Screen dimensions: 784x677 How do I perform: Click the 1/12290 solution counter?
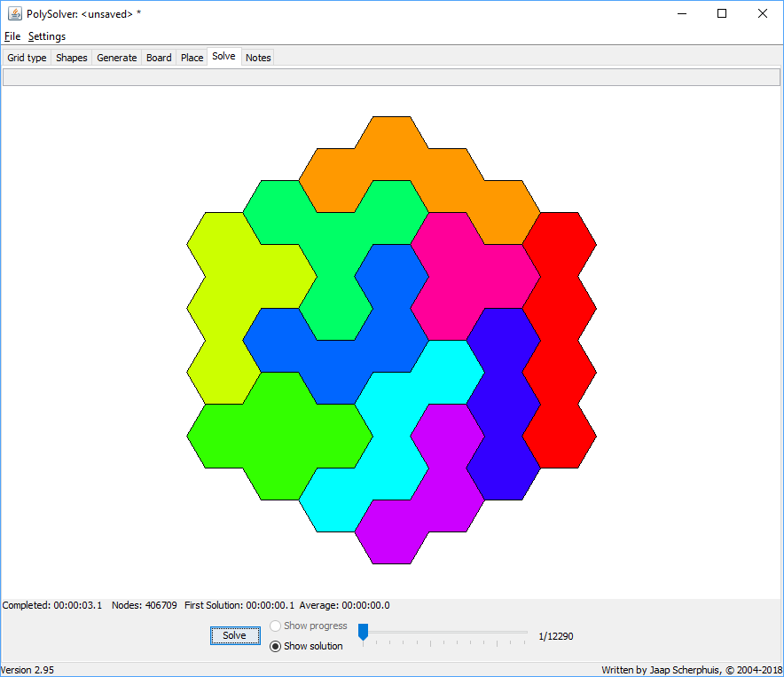tap(555, 636)
